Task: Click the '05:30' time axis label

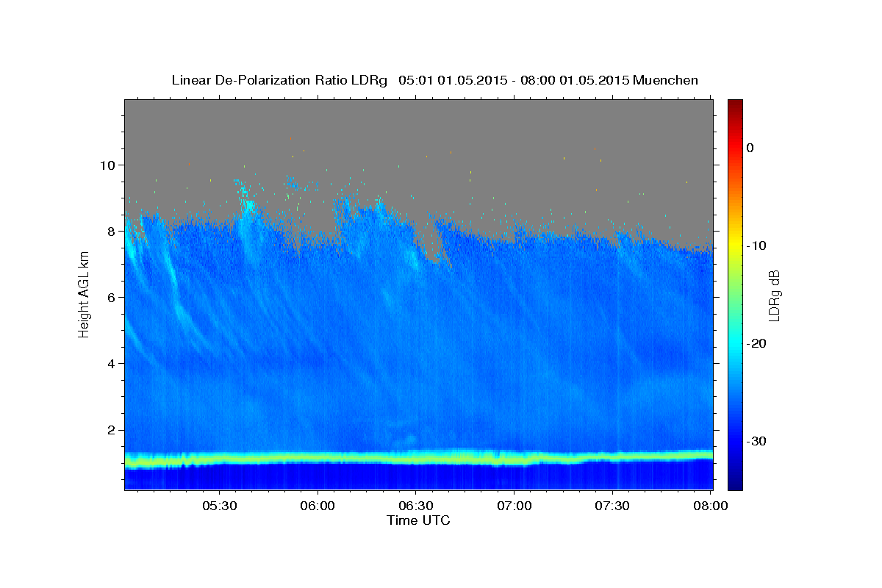Action: 220,506
